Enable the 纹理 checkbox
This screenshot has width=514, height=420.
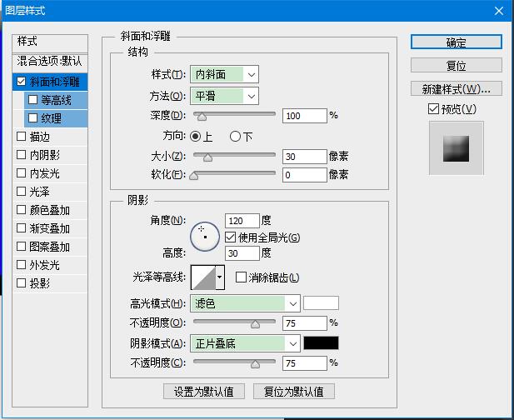coord(33,118)
